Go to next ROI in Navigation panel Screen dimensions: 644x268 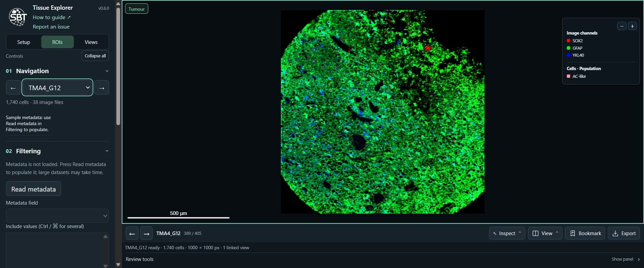tap(102, 88)
